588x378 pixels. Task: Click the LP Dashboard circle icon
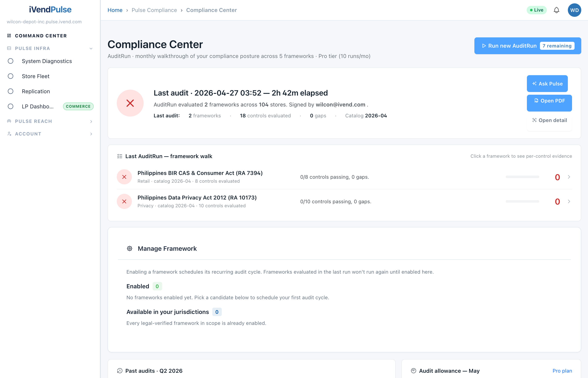pos(10,106)
